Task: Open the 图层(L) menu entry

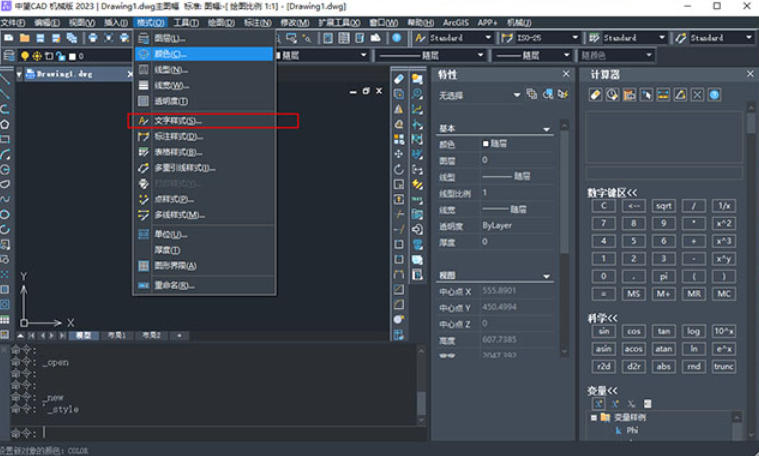Action: coord(204,38)
